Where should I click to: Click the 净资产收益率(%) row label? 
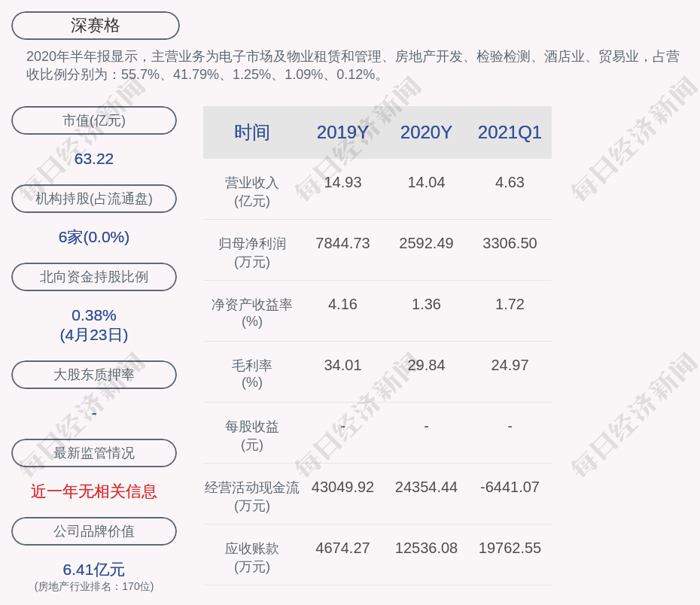[x=252, y=313]
